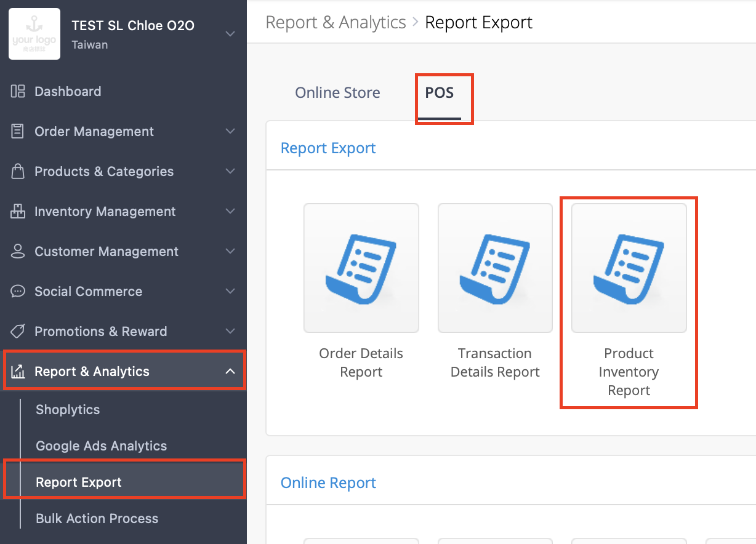Expand the Promotions & Reward chevron

pos(230,332)
